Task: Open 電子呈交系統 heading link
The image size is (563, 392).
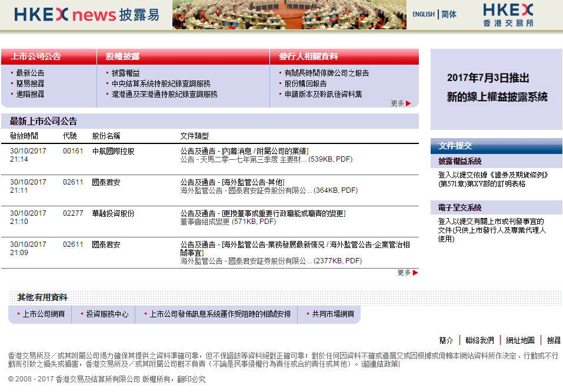Action: point(459,207)
